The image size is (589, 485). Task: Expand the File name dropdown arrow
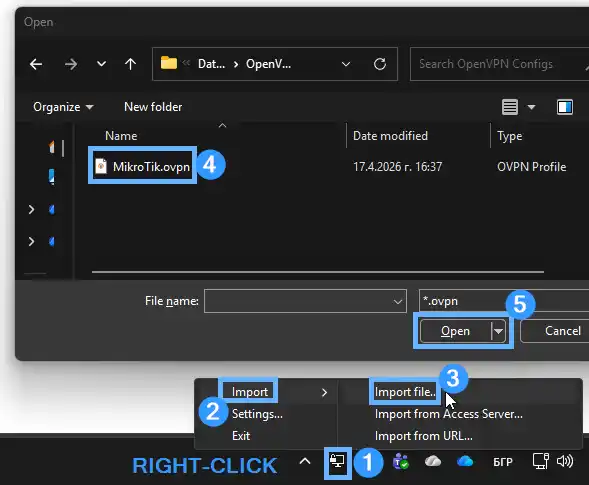tap(398, 302)
